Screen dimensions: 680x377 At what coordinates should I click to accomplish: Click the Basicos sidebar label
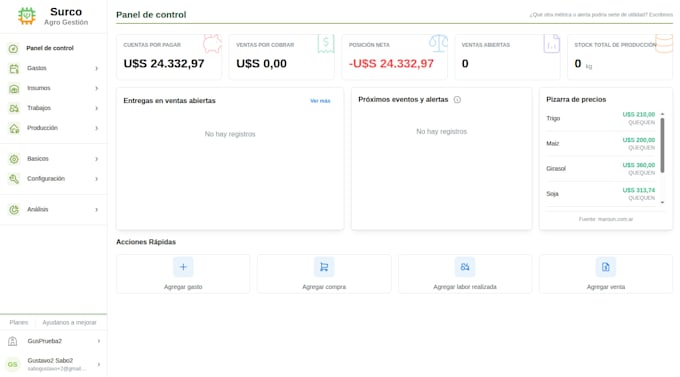point(38,159)
